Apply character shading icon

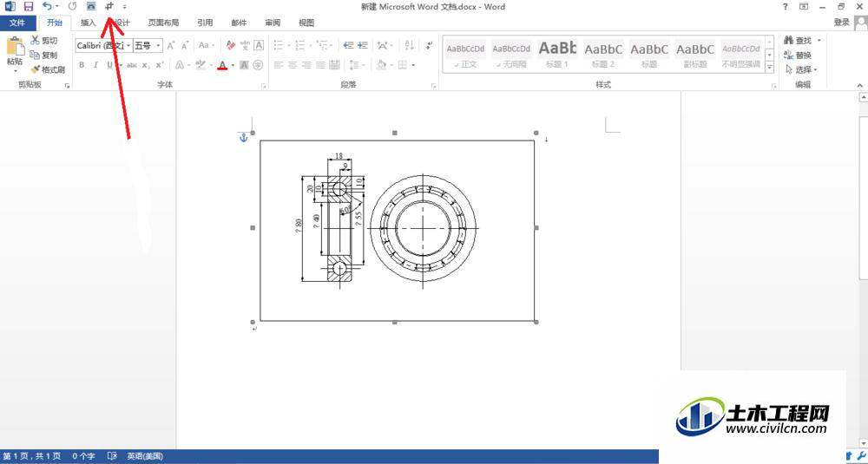[244, 65]
